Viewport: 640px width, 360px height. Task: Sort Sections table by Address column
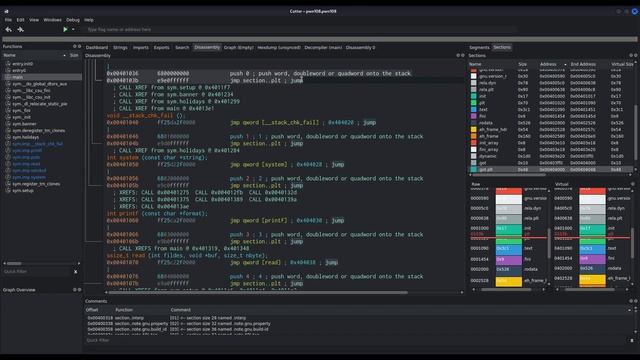[552, 64]
